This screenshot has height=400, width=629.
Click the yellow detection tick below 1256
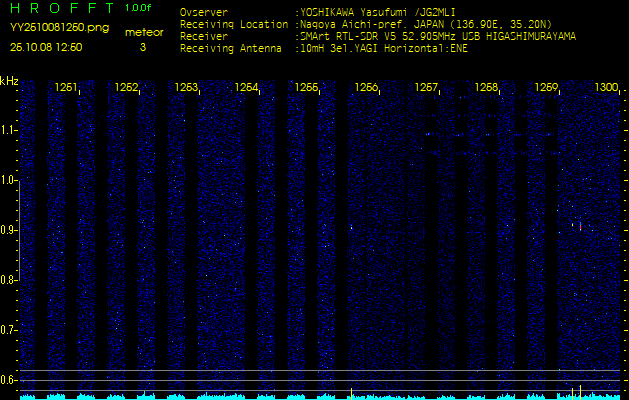point(351,394)
